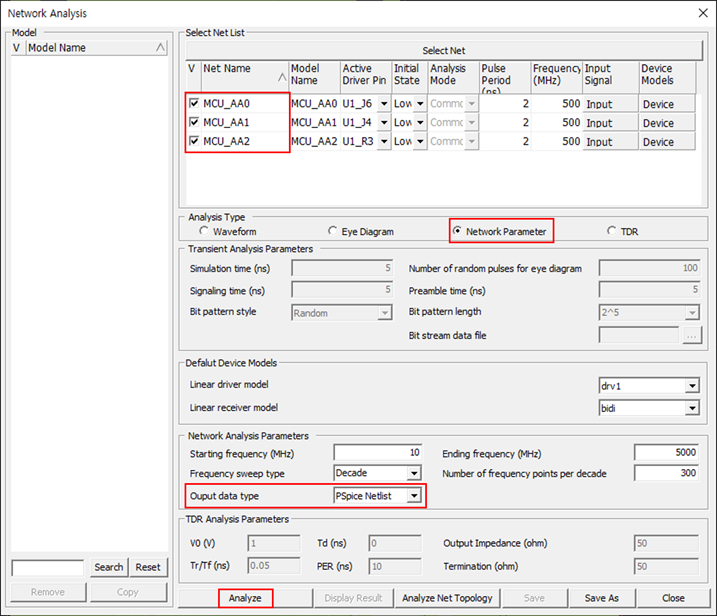
Task: Open the Linear receiver model dropdown
Action: pos(691,408)
